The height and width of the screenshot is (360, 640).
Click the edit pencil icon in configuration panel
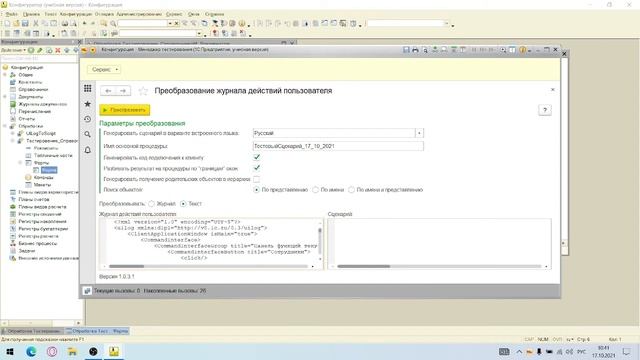40,50
